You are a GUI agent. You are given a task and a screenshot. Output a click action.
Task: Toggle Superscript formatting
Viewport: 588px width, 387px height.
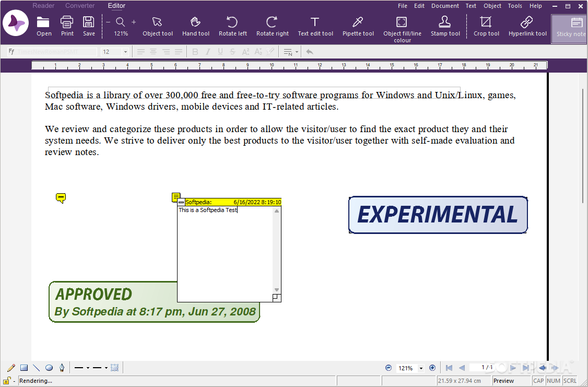(245, 52)
